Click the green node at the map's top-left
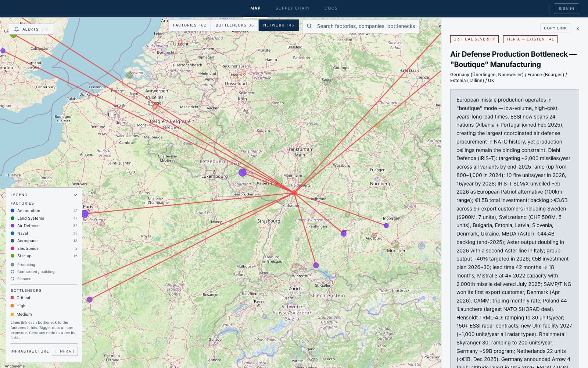 [x=14, y=35]
